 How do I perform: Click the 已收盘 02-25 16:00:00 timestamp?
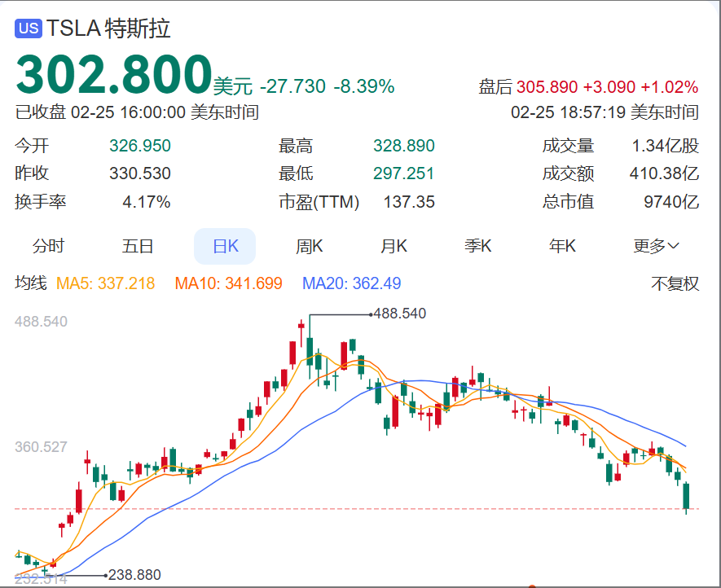click(x=137, y=112)
